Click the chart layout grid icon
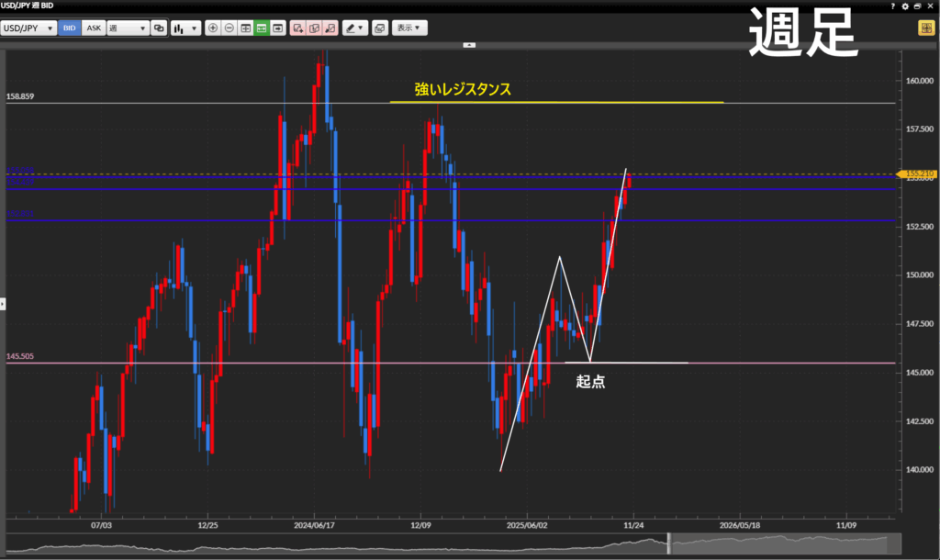Viewport: 940px width, 560px height. [245, 28]
